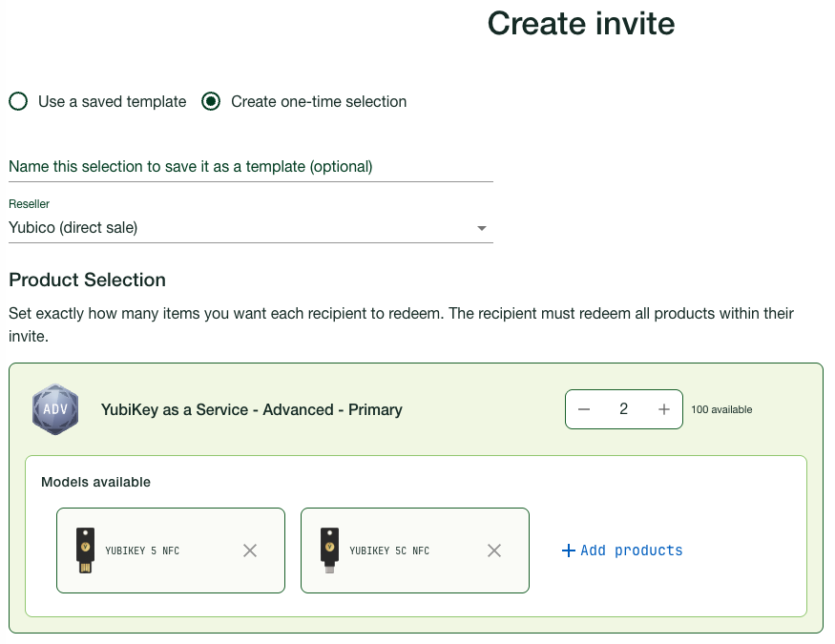This screenshot has height=644, width=835.
Task: Open the Reseller dropdown arrow
Action: pos(482,229)
